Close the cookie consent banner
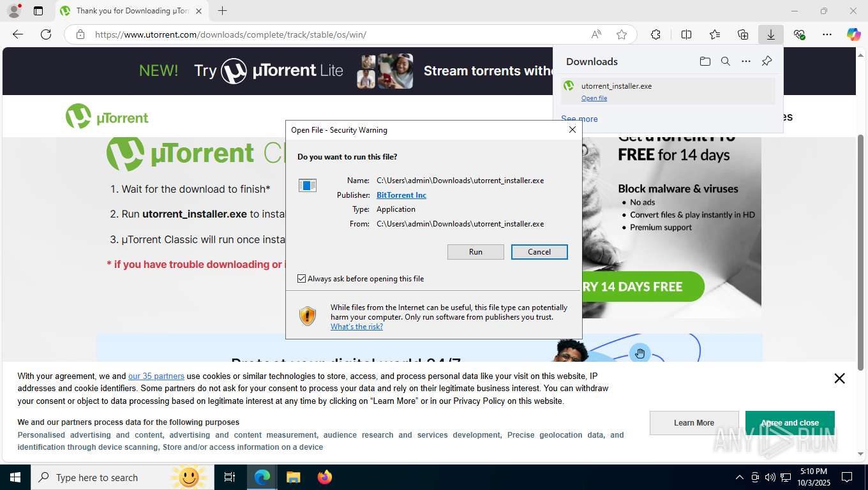868x490 pixels. [x=839, y=378]
